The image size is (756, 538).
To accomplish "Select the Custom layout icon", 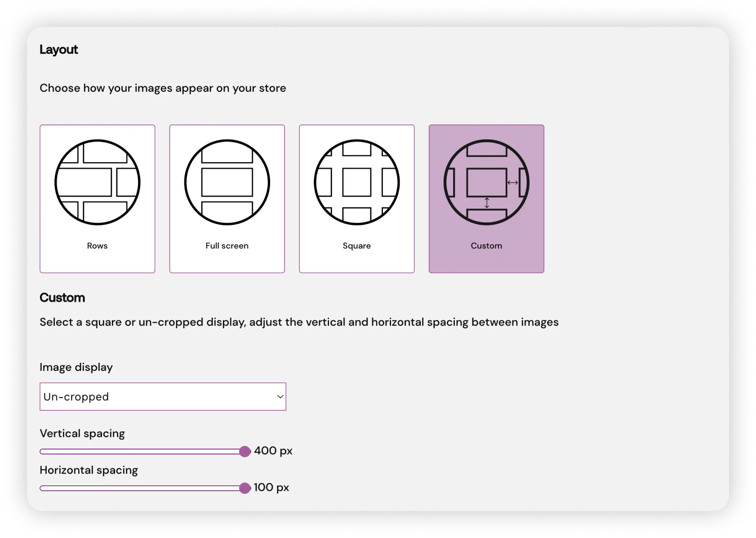I will click(486, 182).
